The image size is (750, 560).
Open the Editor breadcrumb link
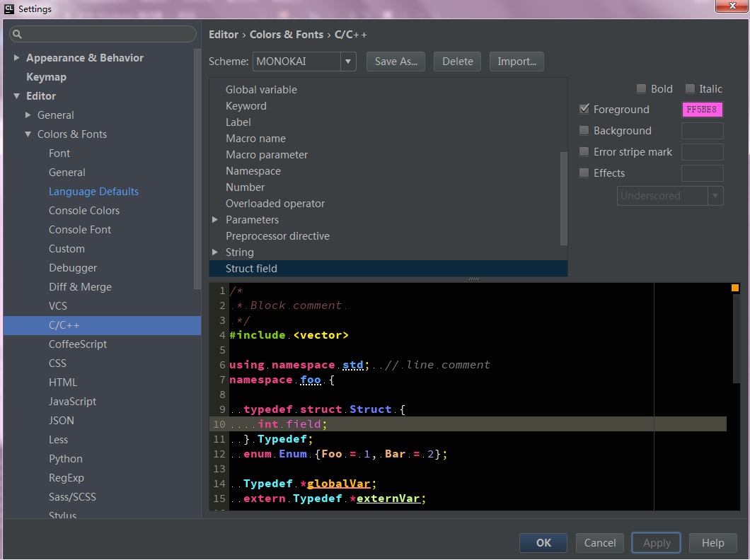tap(224, 34)
